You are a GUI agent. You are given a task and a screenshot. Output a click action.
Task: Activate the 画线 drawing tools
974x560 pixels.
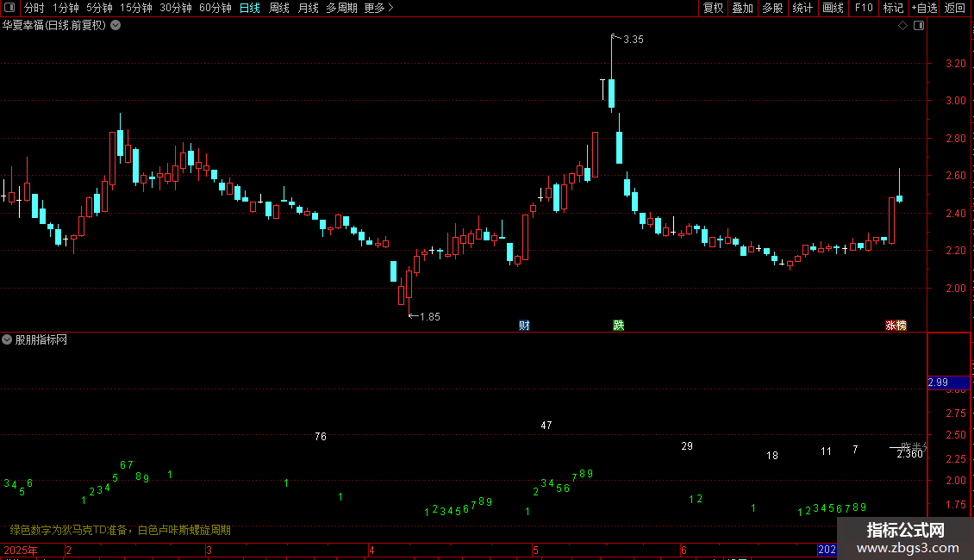tap(833, 8)
